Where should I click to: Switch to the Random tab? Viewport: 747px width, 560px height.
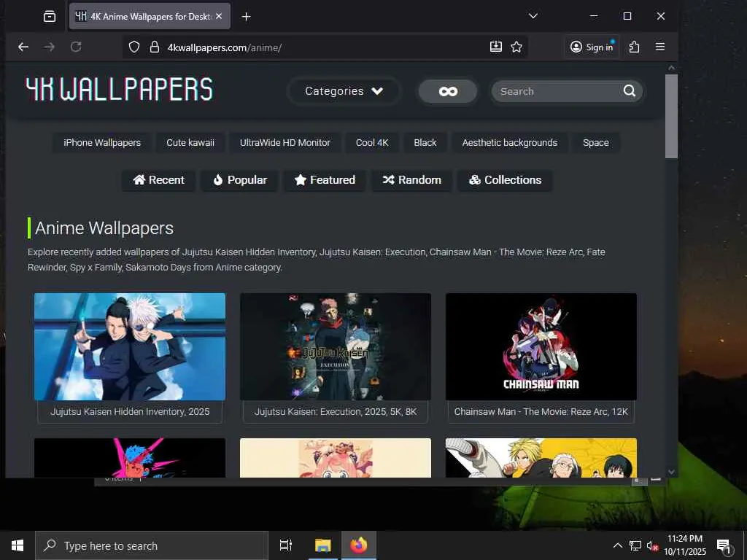tap(411, 180)
